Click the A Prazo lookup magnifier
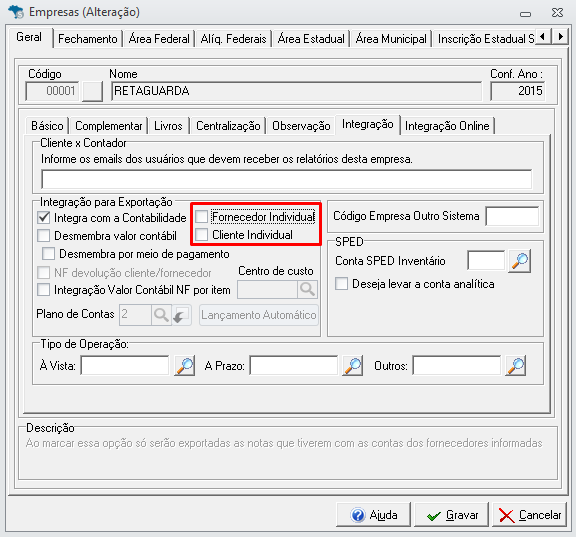Screen dimensions: 576x538 pos(353,365)
